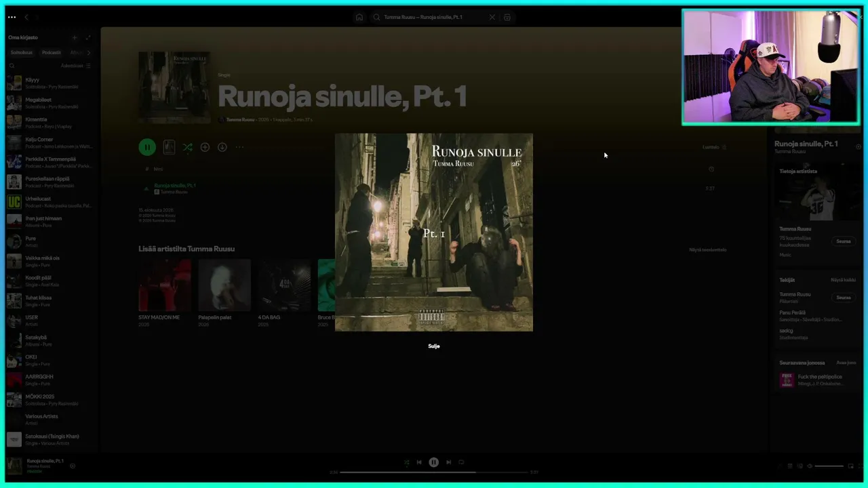Add the song from the now-playing side panel
The width and height of the screenshot is (868, 488).
pos(859,146)
